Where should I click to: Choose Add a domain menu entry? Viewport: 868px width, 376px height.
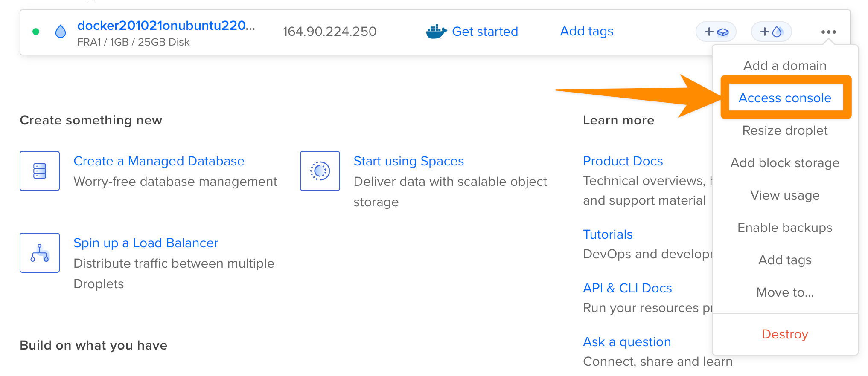[785, 66]
